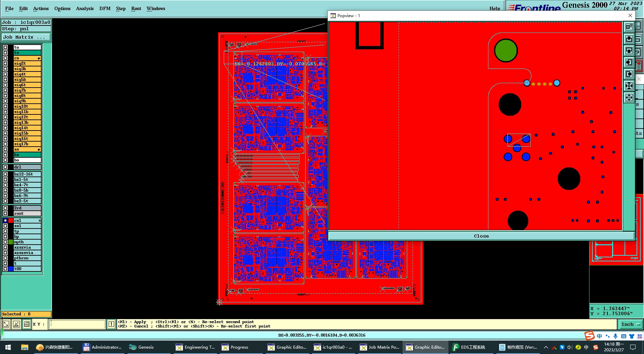
Task: Toggle display checkbox for layer rout
Action: (x=5, y=213)
